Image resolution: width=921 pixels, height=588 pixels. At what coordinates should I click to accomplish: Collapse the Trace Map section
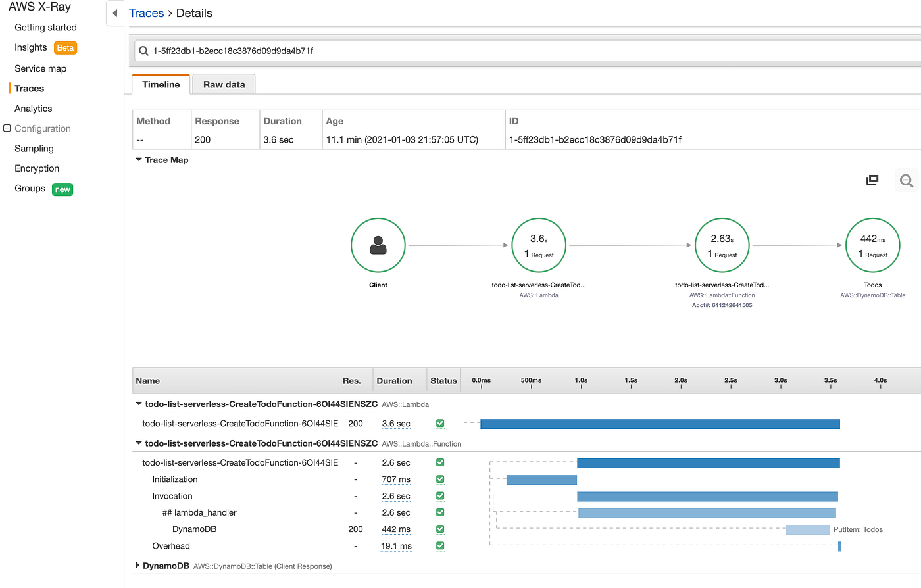tap(138, 159)
